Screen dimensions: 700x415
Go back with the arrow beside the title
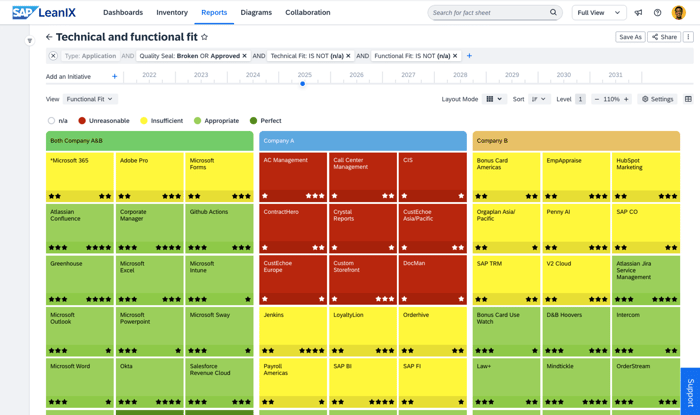[49, 37]
